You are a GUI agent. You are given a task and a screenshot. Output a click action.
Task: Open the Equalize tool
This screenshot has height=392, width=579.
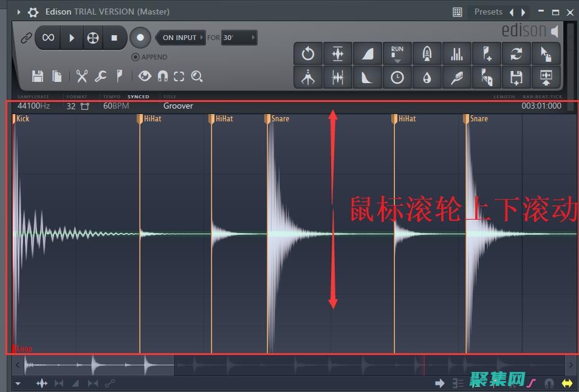[457, 53]
